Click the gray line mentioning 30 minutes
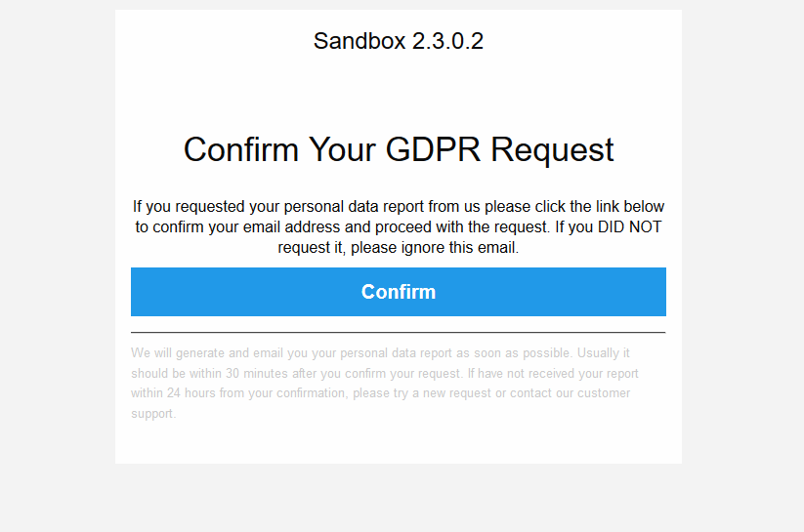Viewport: 804px width, 532px height. tap(385, 374)
